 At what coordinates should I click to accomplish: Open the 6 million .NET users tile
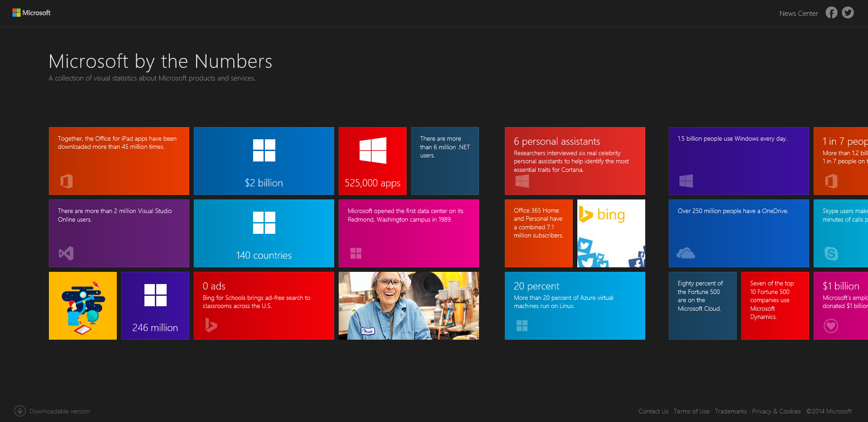[x=445, y=161]
